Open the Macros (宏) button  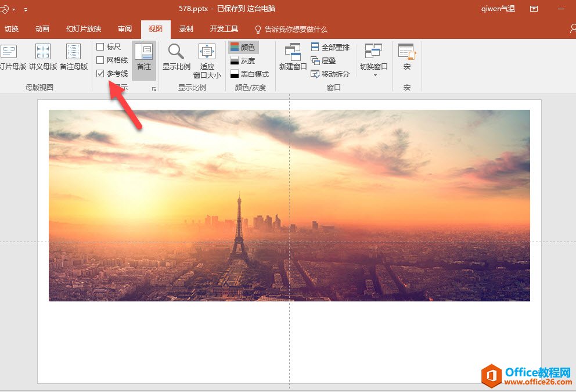pos(406,57)
